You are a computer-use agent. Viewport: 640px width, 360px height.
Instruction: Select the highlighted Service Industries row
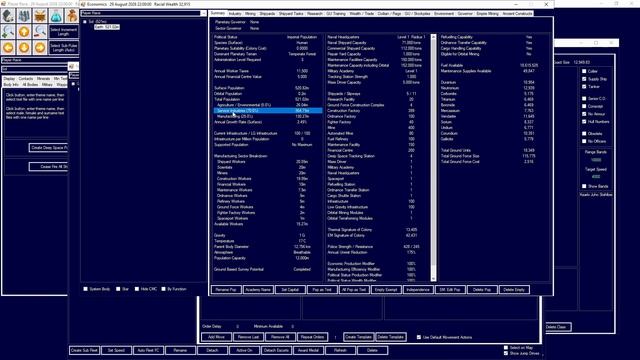pos(268,111)
